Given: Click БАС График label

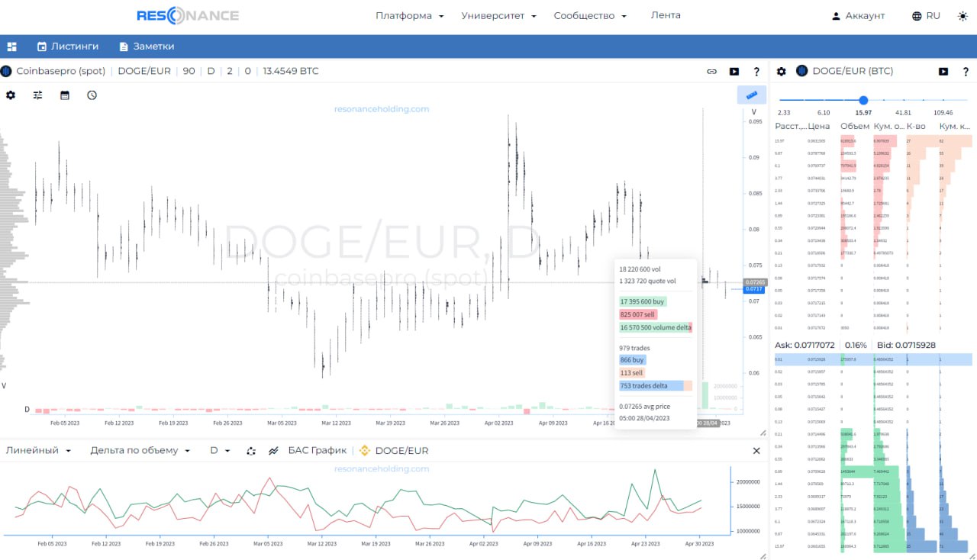Looking at the screenshot, I should pos(317,451).
